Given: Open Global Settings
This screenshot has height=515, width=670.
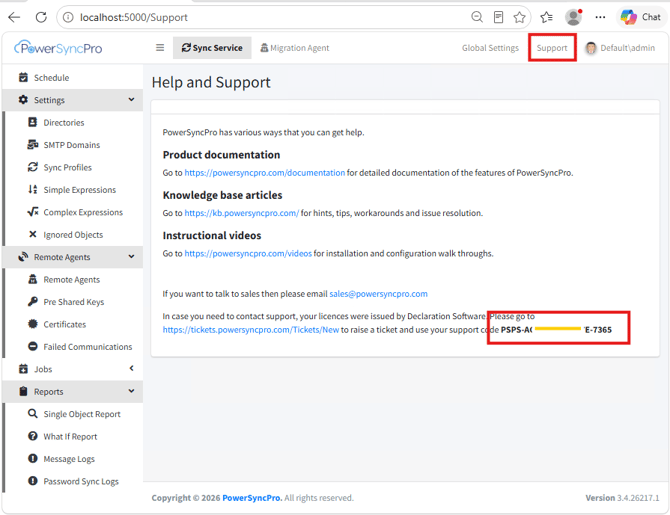Looking at the screenshot, I should tap(490, 48).
